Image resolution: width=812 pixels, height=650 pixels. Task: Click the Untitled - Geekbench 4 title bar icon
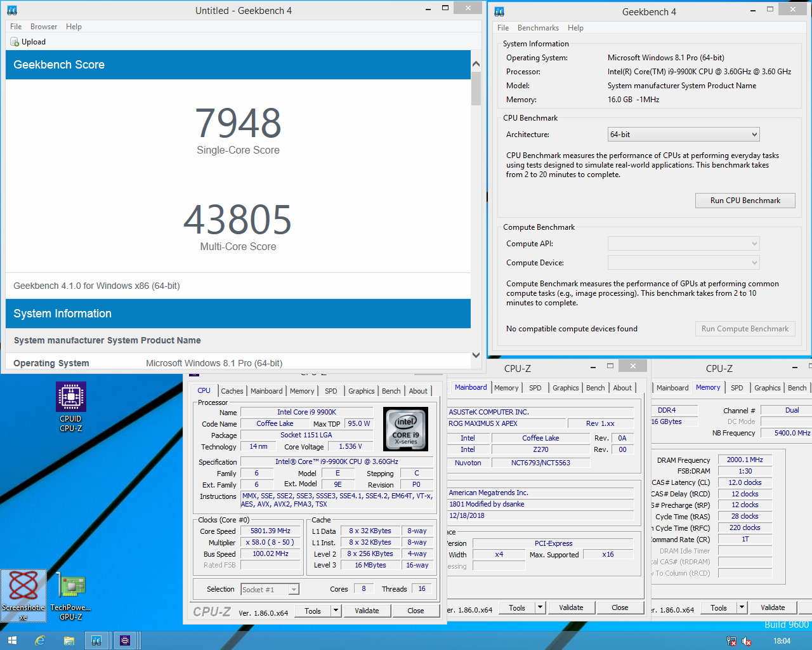coord(11,10)
